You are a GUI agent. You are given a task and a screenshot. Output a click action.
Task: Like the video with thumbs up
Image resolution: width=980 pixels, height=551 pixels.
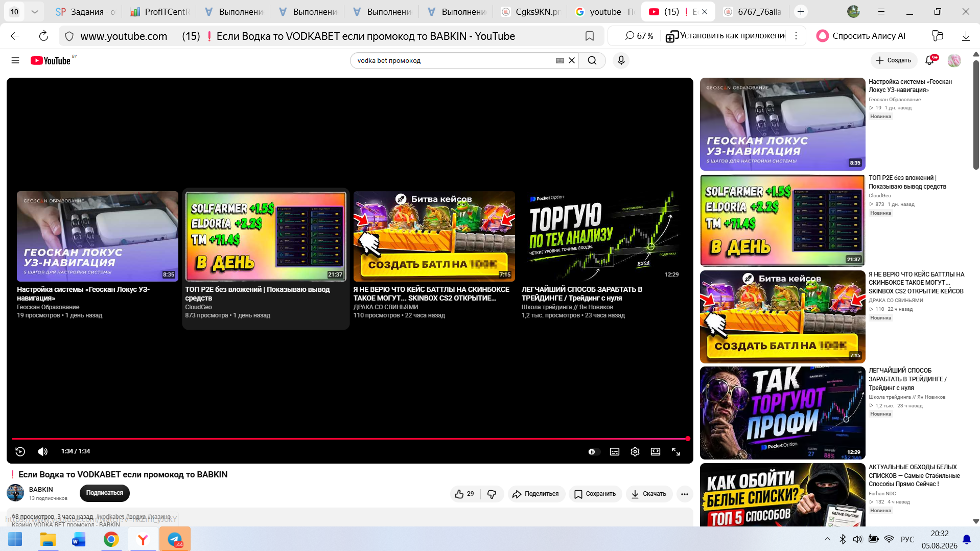pyautogui.click(x=464, y=494)
